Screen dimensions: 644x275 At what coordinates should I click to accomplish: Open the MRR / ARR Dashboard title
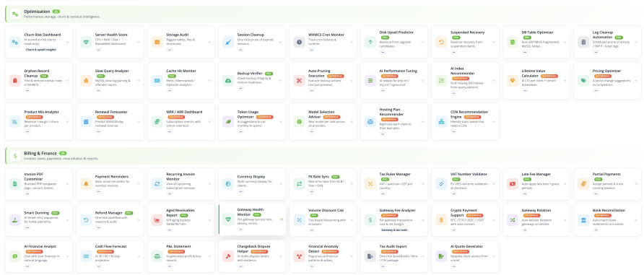pyautogui.click(x=184, y=112)
